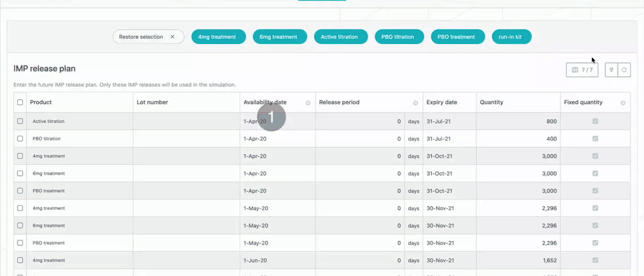Toggle Fixed quantity for Active titration row
Image resolution: width=644 pixels, height=276 pixels.
click(595, 121)
